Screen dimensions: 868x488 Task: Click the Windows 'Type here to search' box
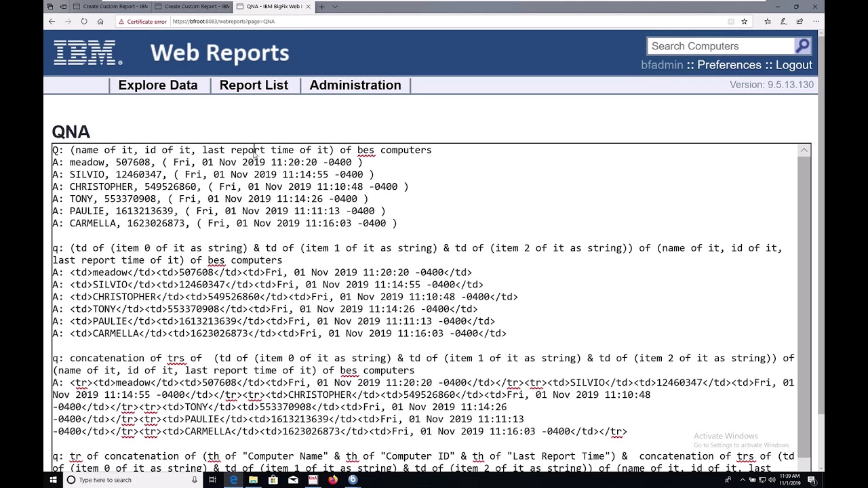click(x=132, y=480)
